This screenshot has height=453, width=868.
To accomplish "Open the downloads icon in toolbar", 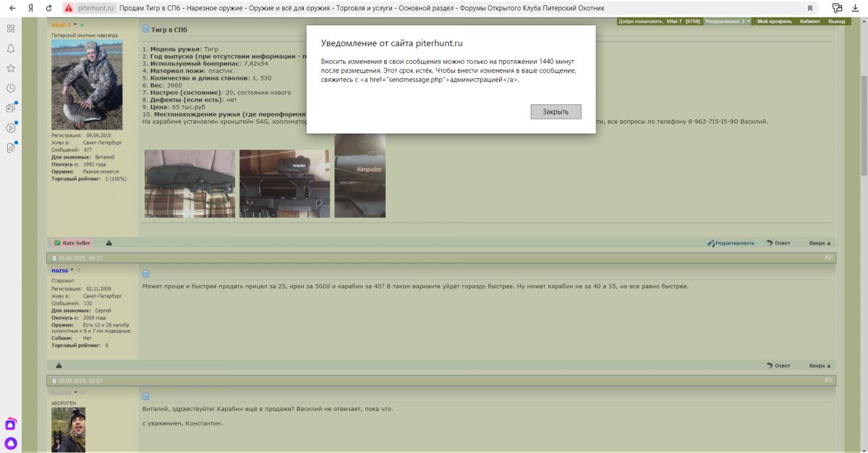I will pyautogui.click(x=856, y=8).
